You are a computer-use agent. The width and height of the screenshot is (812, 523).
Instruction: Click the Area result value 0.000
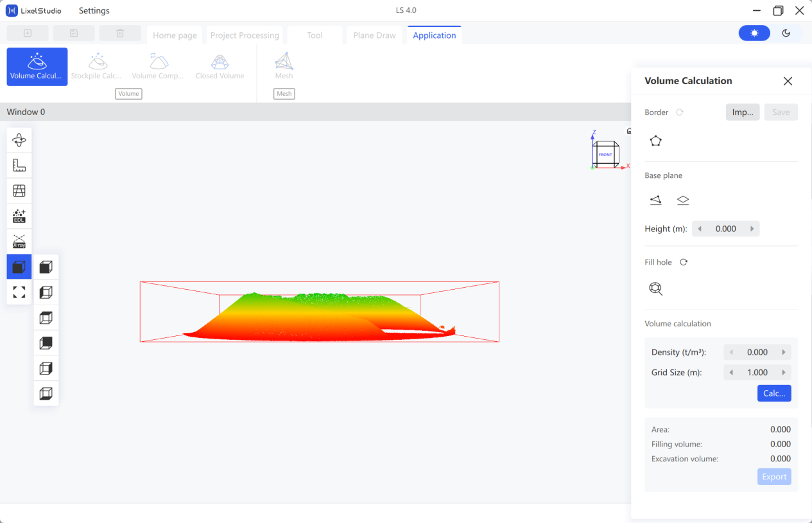781,429
